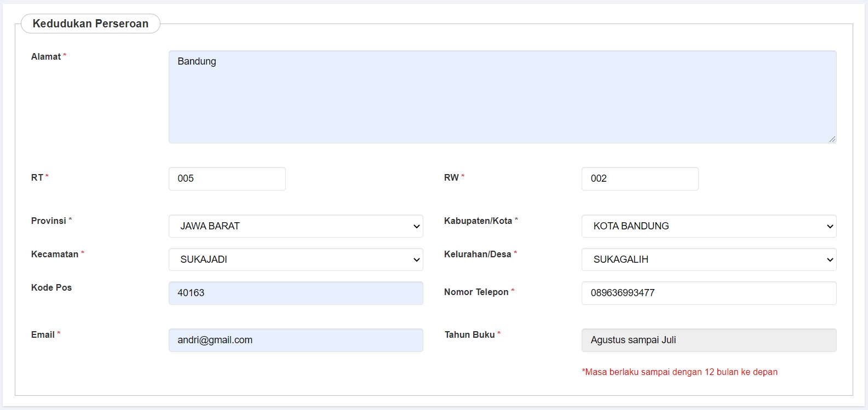Open the Provinsi dropdown showing JAWA BARAT

coord(296,226)
